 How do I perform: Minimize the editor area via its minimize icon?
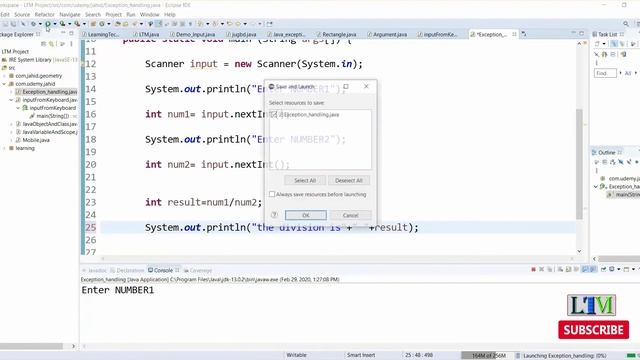point(573,33)
